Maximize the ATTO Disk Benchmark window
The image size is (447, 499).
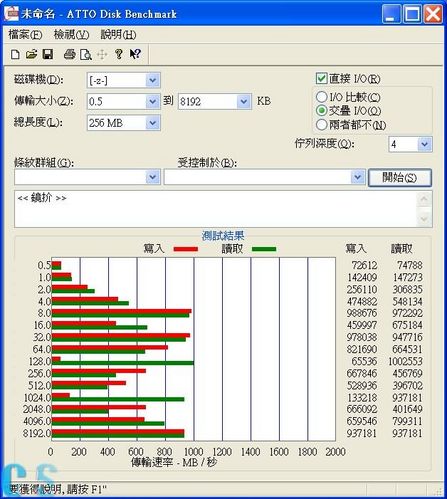point(412,14)
